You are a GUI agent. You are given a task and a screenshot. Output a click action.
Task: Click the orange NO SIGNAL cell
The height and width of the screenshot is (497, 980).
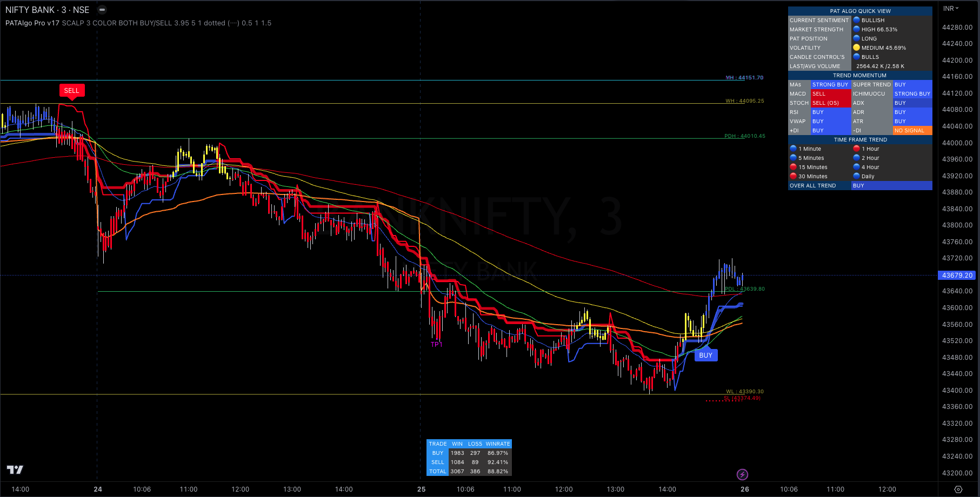pyautogui.click(x=912, y=130)
